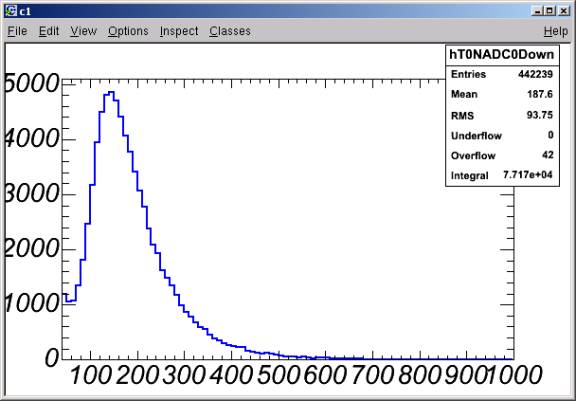This screenshot has height=401, width=576.
Task: Maximize the c1 canvas window
Action: pyautogui.click(x=550, y=11)
